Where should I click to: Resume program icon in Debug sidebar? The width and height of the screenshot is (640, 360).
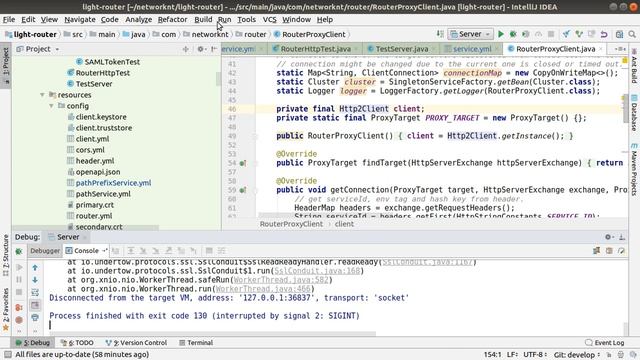point(19,268)
